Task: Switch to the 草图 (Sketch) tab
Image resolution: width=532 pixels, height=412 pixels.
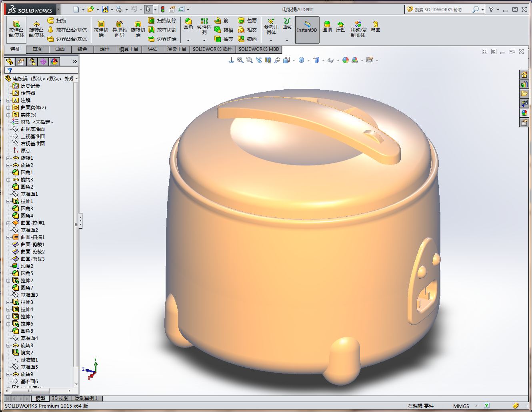Action: (x=38, y=49)
